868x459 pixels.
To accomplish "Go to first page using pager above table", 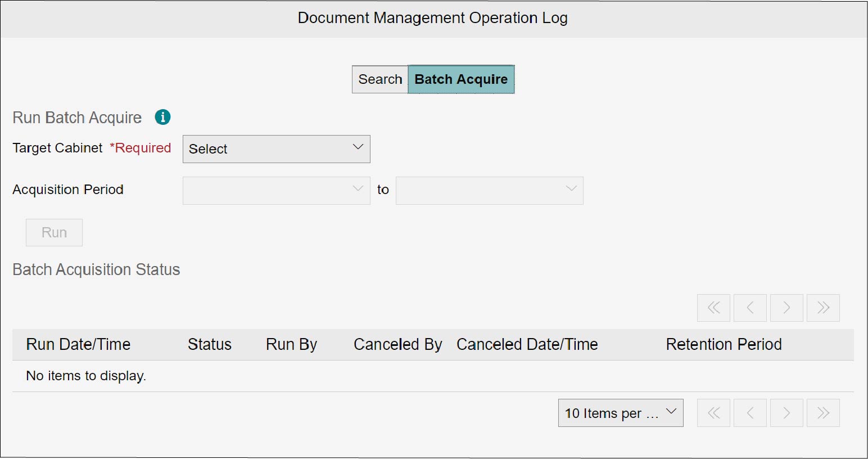I will (x=713, y=308).
